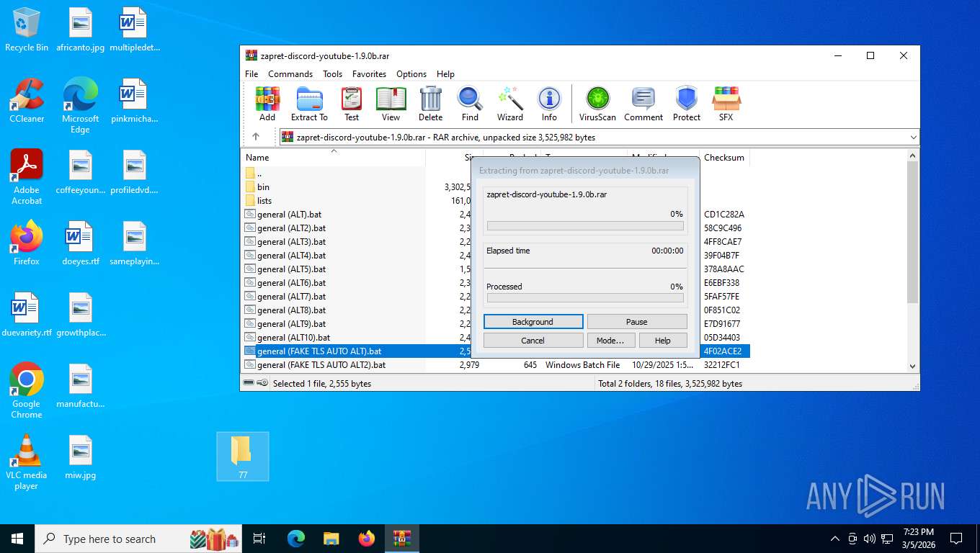Open the Comment tool
980x553 pixels.
[643, 104]
